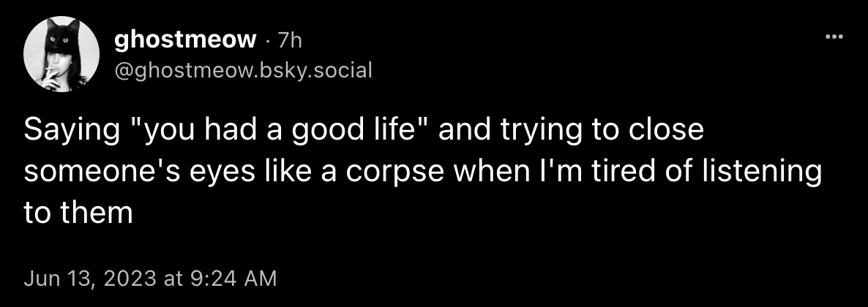Click the Jun 13, 2023 date text
Screen dimensions: 868x307
coord(89,278)
